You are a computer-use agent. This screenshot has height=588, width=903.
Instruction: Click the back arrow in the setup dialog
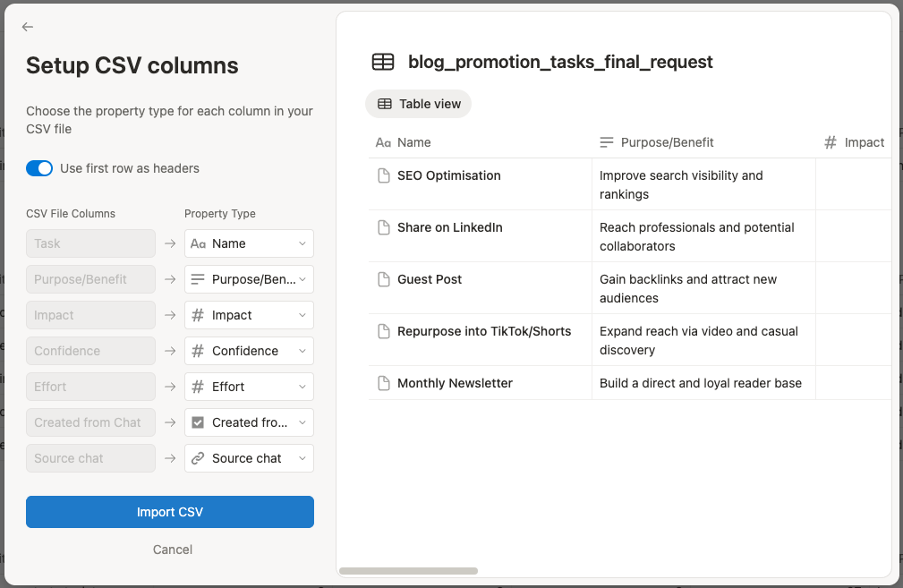(27, 27)
